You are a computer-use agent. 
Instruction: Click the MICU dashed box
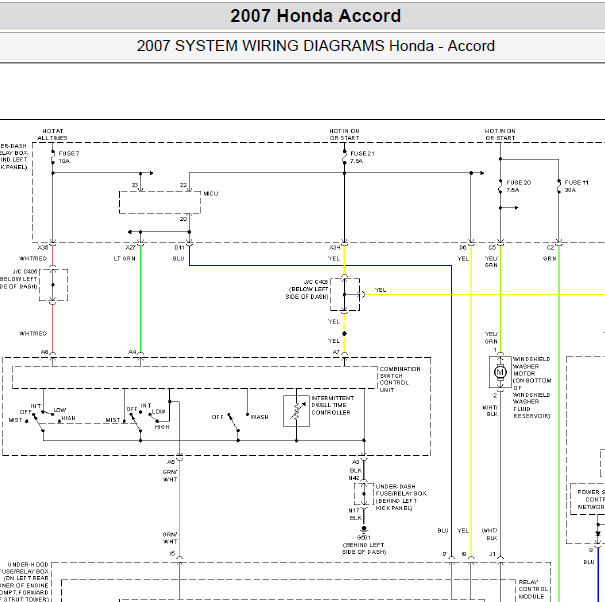tap(160, 202)
